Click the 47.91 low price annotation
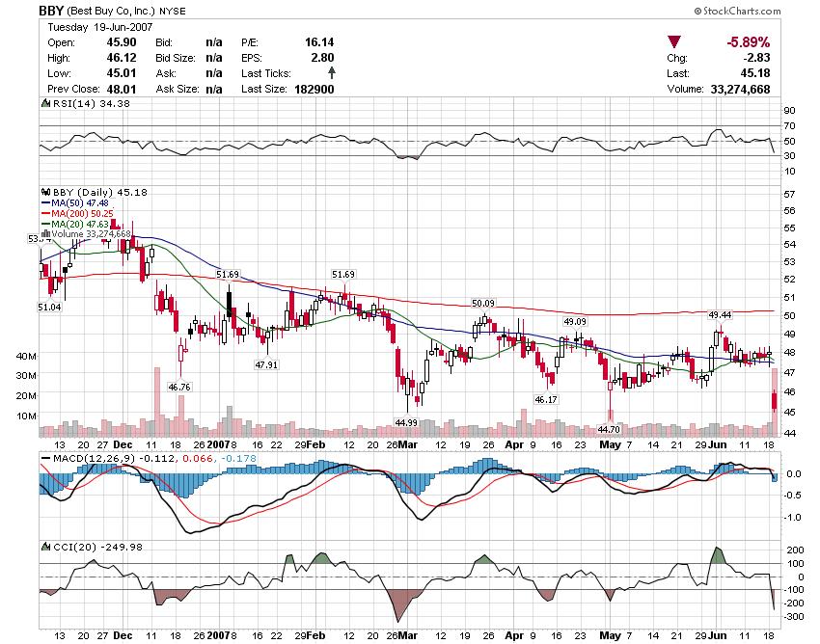 [x=266, y=364]
